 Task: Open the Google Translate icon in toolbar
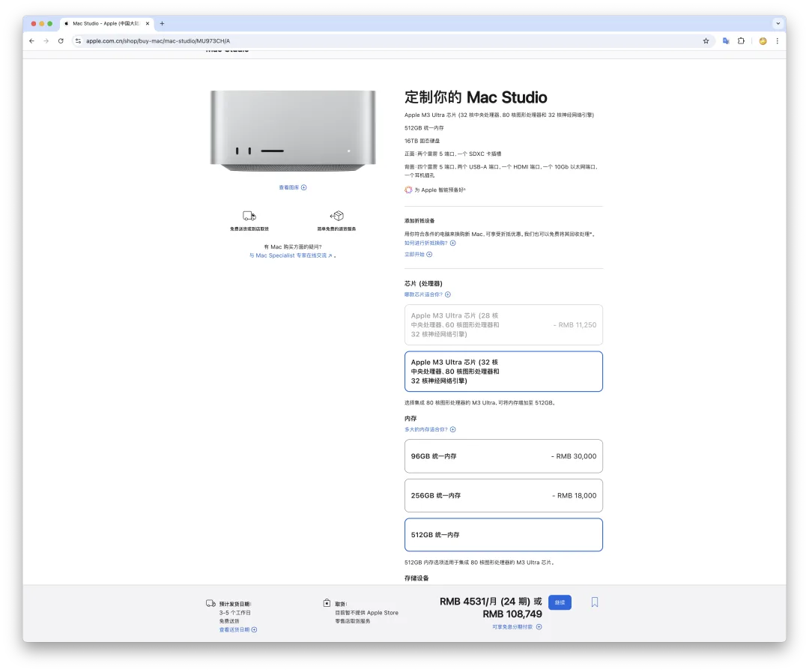click(x=726, y=40)
